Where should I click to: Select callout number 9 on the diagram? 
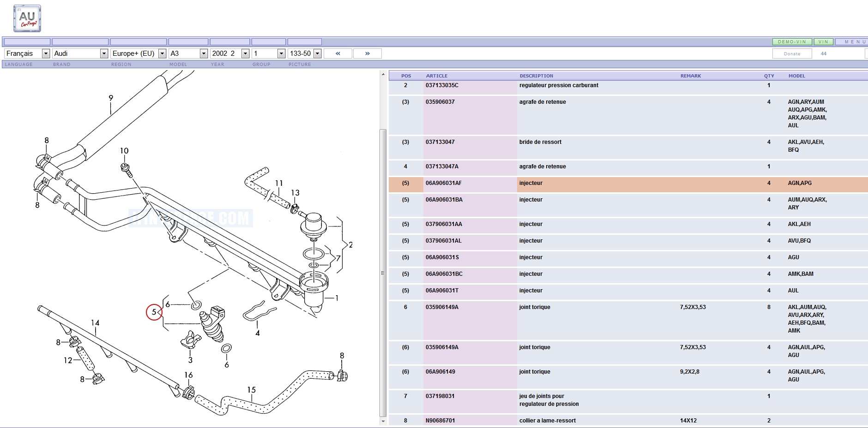point(111,98)
